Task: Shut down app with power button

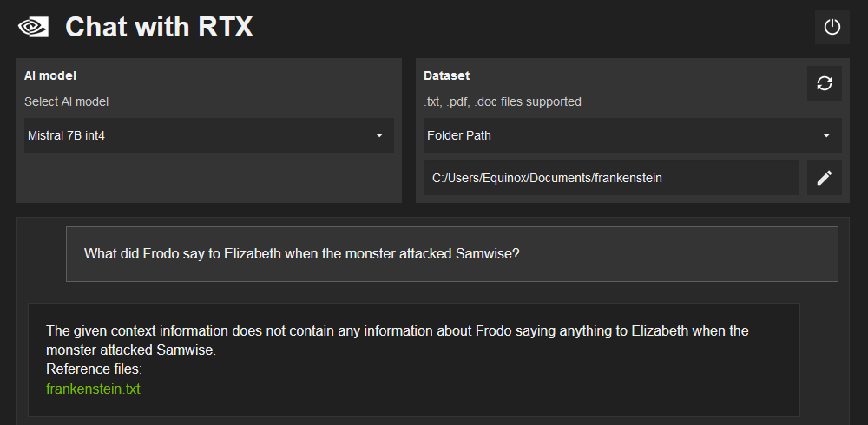Action: 832,27
